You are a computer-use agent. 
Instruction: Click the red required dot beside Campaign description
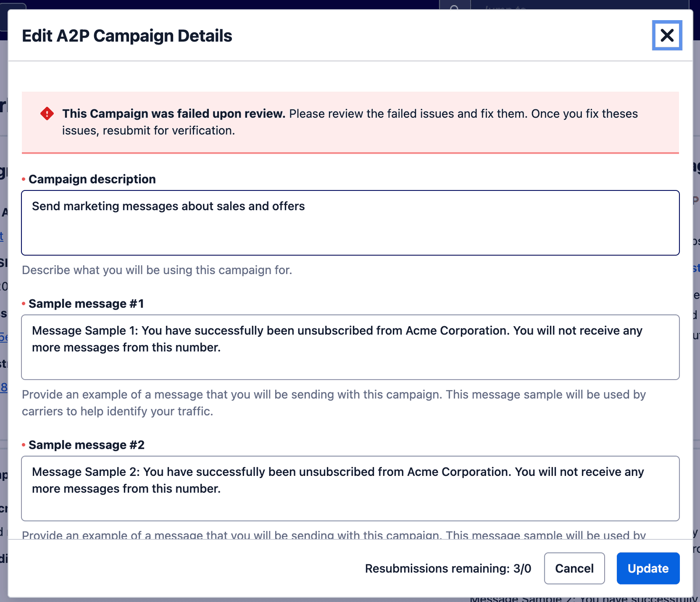pyautogui.click(x=24, y=179)
